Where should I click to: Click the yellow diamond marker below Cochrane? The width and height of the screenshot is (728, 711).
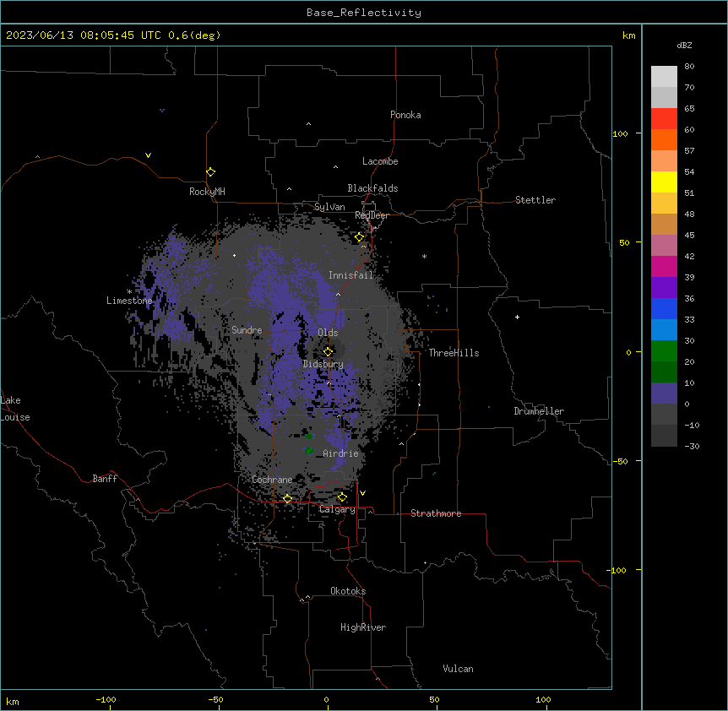(x=287, y=499)
